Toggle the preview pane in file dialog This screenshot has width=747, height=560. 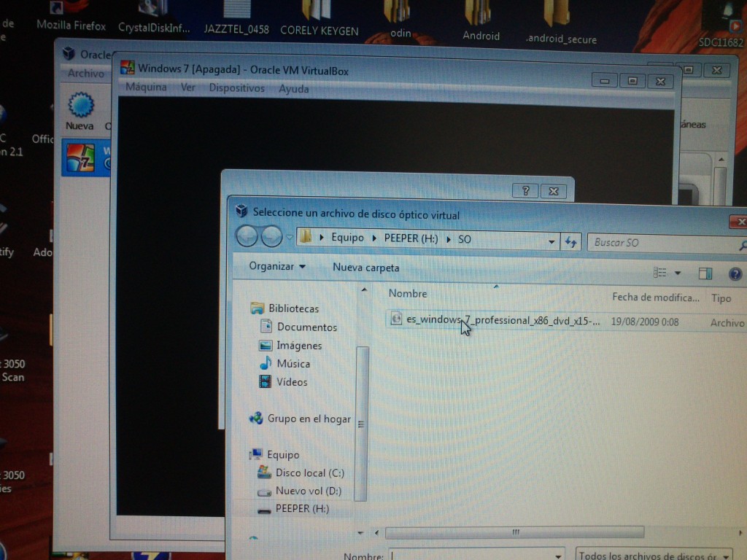(x=705, y=273)
